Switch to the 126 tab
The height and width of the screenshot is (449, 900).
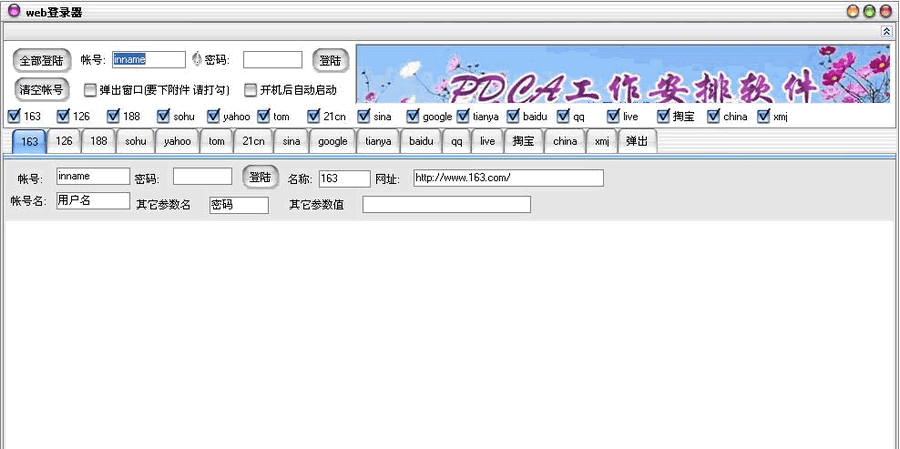(x=64, y=141)
